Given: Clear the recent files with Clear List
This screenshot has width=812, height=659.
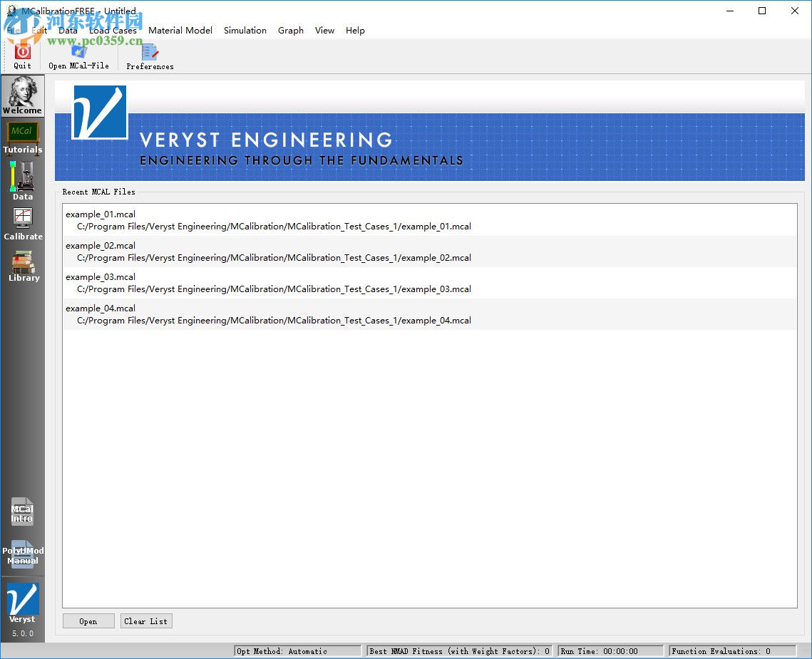Looking at the screenshot, I should (x=145, y=621).
